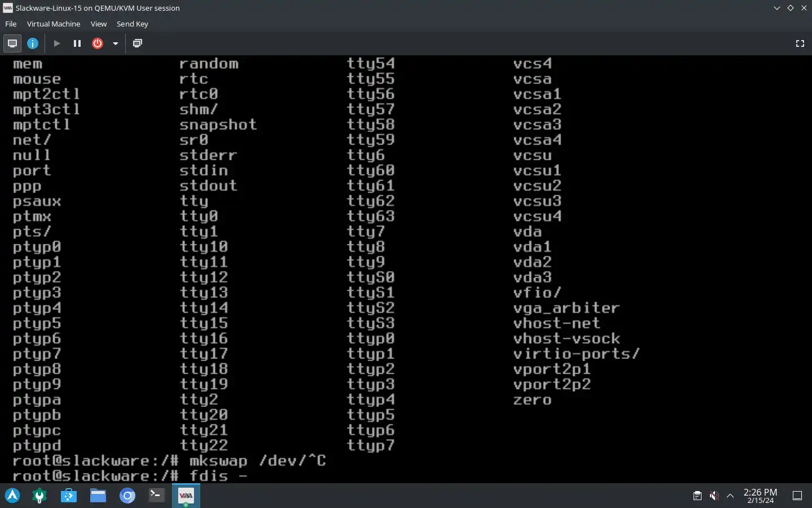This screenshot has width=812, height=508.
Task: Open the Virtual Machine menu
Action: click(x=54, y=24)
